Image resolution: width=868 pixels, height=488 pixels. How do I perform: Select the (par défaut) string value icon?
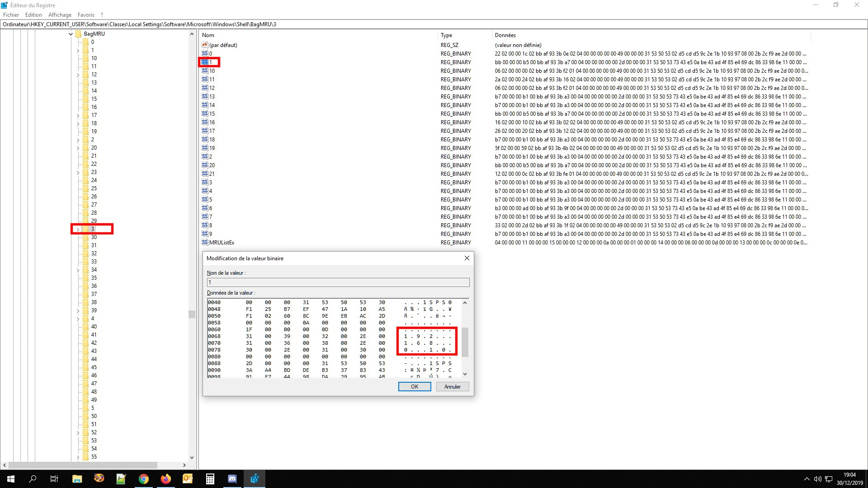tap(205, 45)
